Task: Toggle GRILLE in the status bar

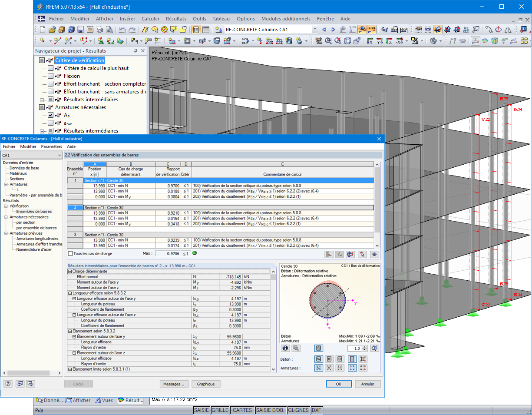Action: click(x=220, y=410)
